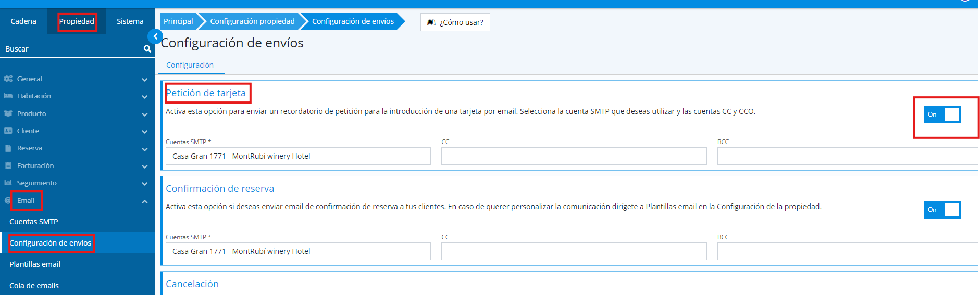
Task: Open Cuentas SMTP dropdown under Petición de tarjeta
Action: coord(297,156)
